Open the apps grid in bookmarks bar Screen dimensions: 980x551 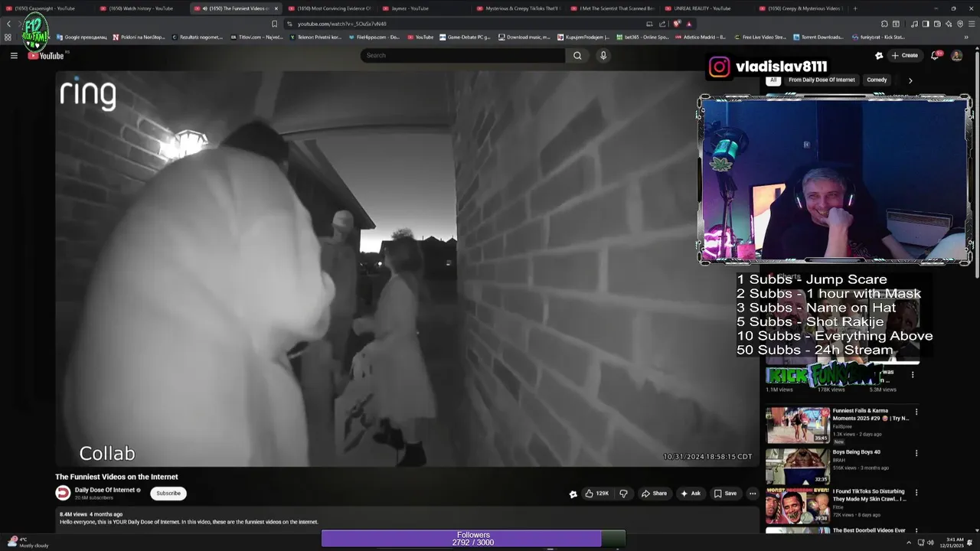click(x=8, y=37)
